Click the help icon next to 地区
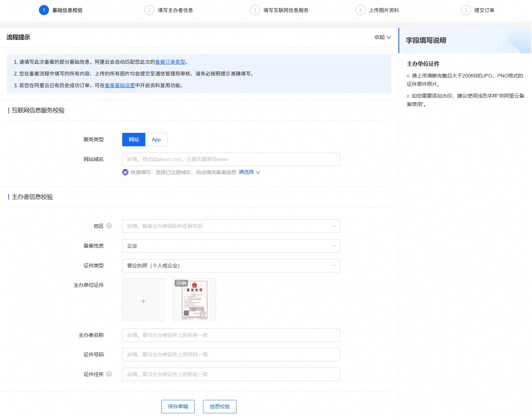The width and height of the screenshot is (532, 420). coord(109,226)
